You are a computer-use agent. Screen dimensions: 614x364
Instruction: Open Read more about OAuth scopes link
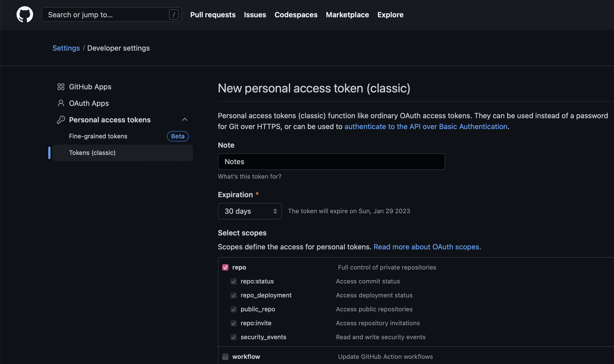tap(427, 247)
